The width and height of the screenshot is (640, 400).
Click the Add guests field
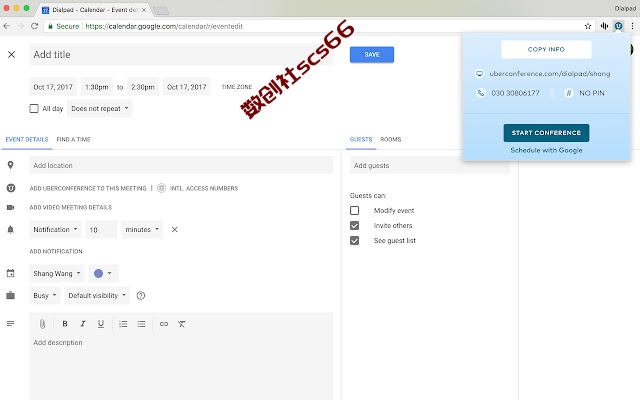(429, 165)
